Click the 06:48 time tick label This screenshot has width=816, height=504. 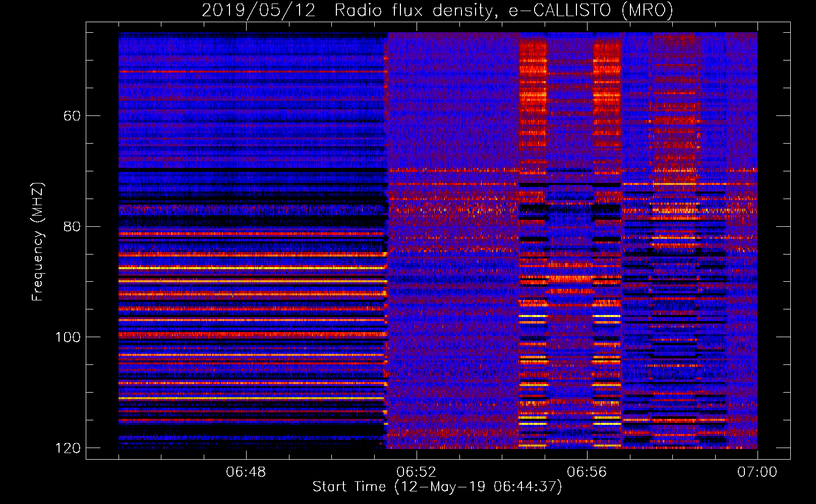click(246, 472)
